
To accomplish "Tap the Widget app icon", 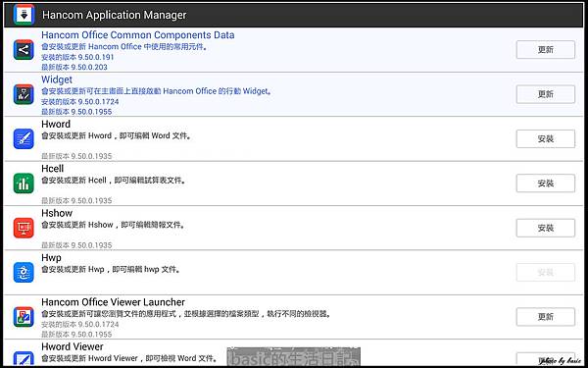I will (x=24, y=94).
